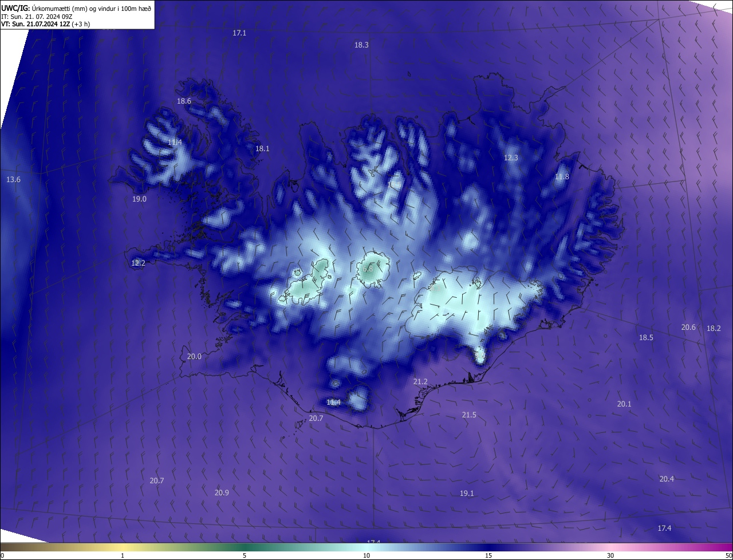Click the 5 tick on the color scale
Screen dimensions: 733x560
pyautogui.click(x=245, y=556)
